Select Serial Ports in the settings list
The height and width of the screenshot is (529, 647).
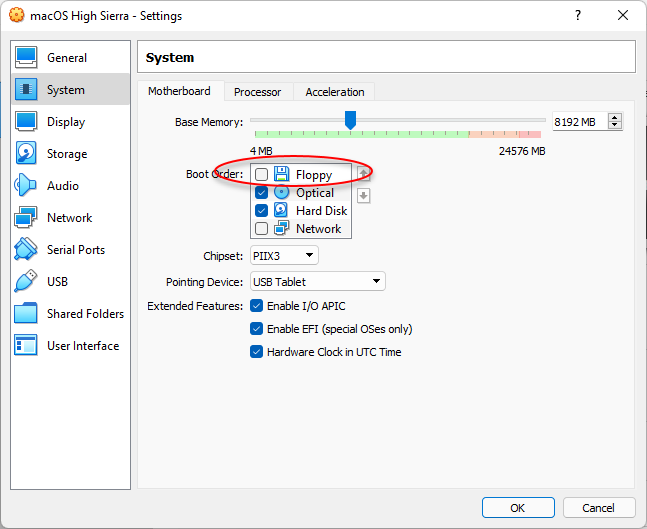point(71,249)
